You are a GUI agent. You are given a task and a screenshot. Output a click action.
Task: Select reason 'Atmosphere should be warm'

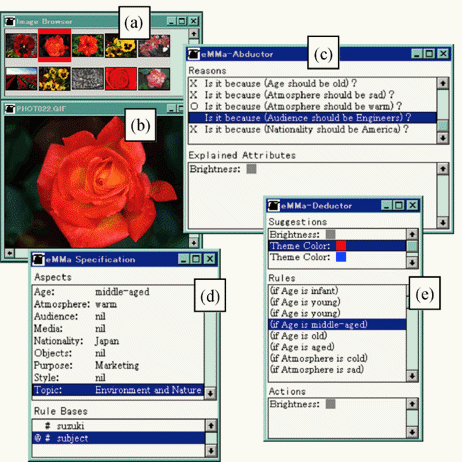pyautogui.click(x=312, y=106)
